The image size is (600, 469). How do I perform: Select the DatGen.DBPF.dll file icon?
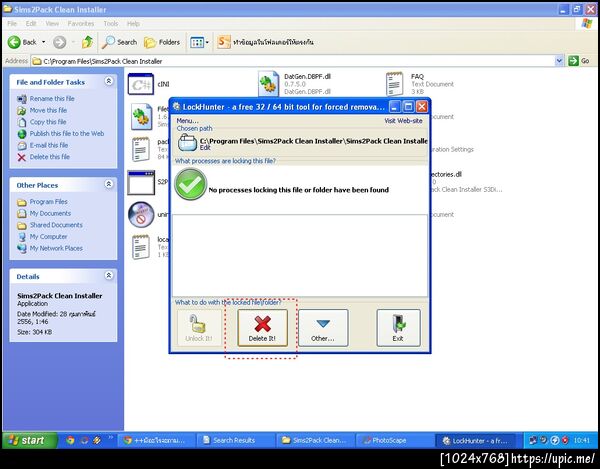[268, 84]
